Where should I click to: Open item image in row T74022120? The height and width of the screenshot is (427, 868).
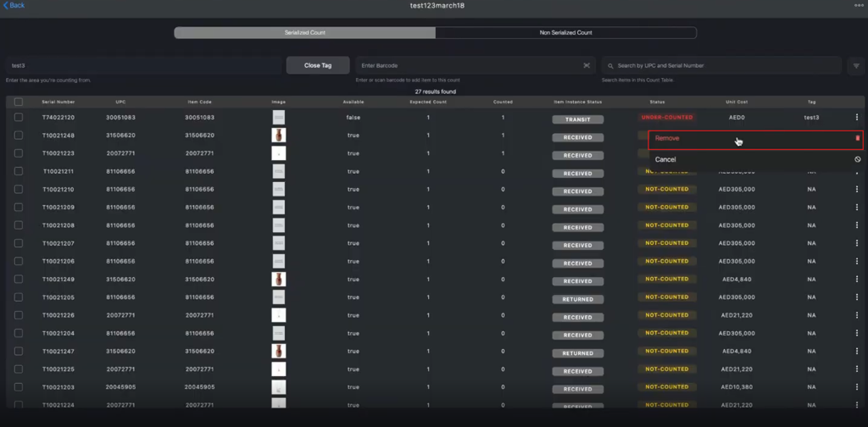tap(278, 117)
